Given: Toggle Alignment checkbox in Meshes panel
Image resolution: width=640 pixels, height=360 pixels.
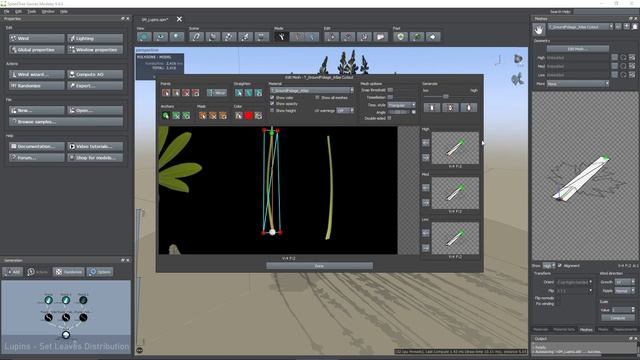Looking at the screenshot, I should (x=560, y=265).
